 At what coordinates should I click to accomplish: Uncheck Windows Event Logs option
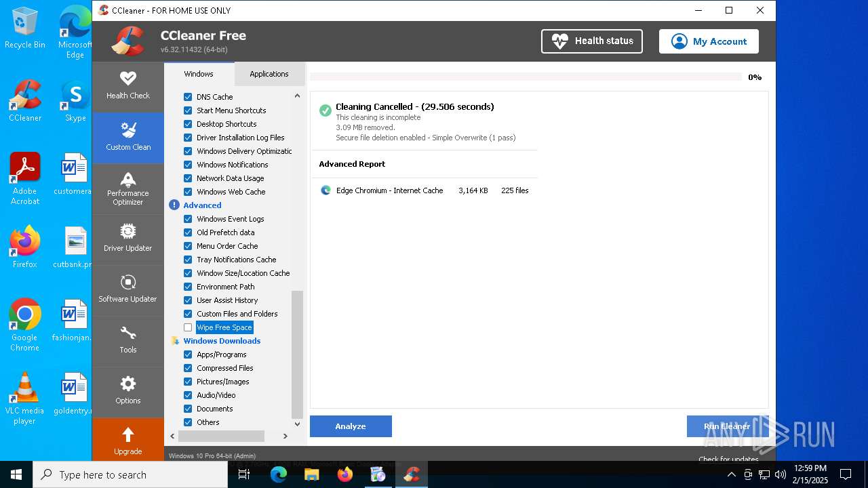(188, 219)
